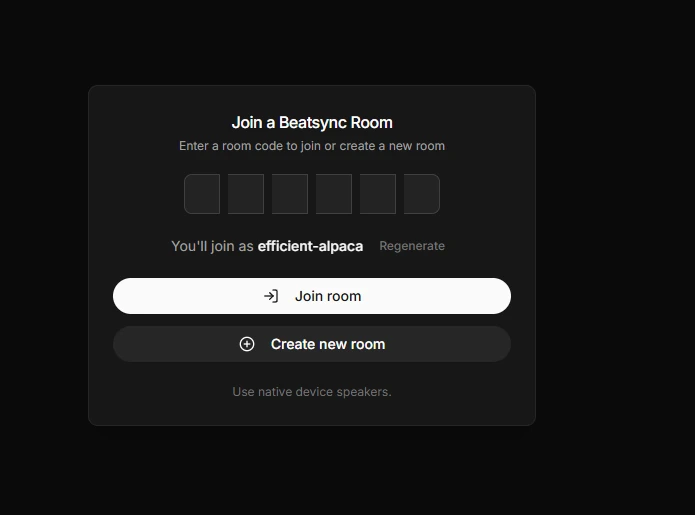The width and height of the screenshot is (695, 515).
Task: Click the 'Join a Beatsync Room' heading
Action: pyautogui.click(x=312, y=123)
